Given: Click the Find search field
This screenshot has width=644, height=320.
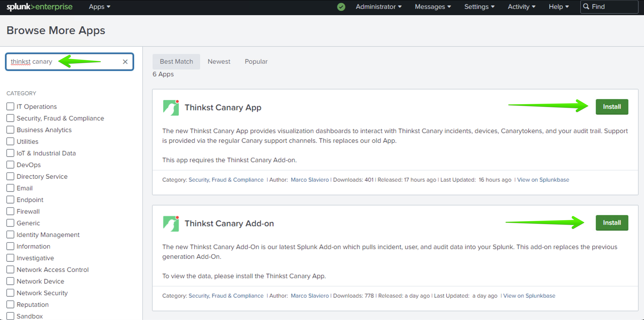Looking at the screenshot, I should click(x=609, y=7).
